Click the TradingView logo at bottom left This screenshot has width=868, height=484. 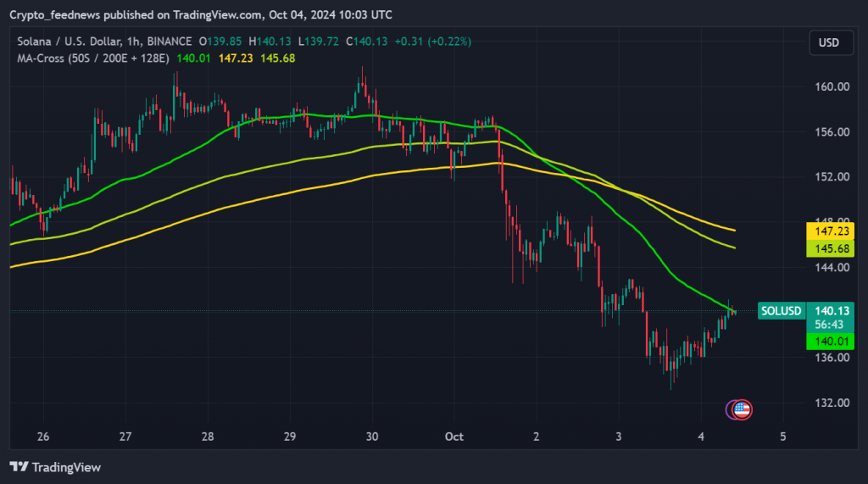[x=55, y=467]
